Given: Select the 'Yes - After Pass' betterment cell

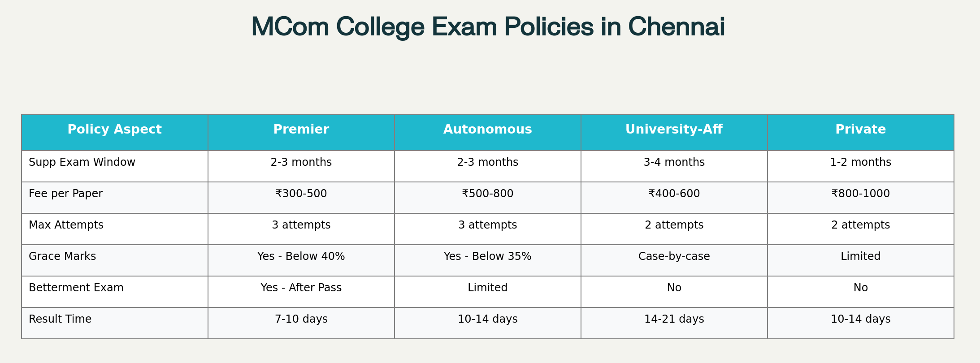Looking at the screenshot, I should [x=301, y=288].
